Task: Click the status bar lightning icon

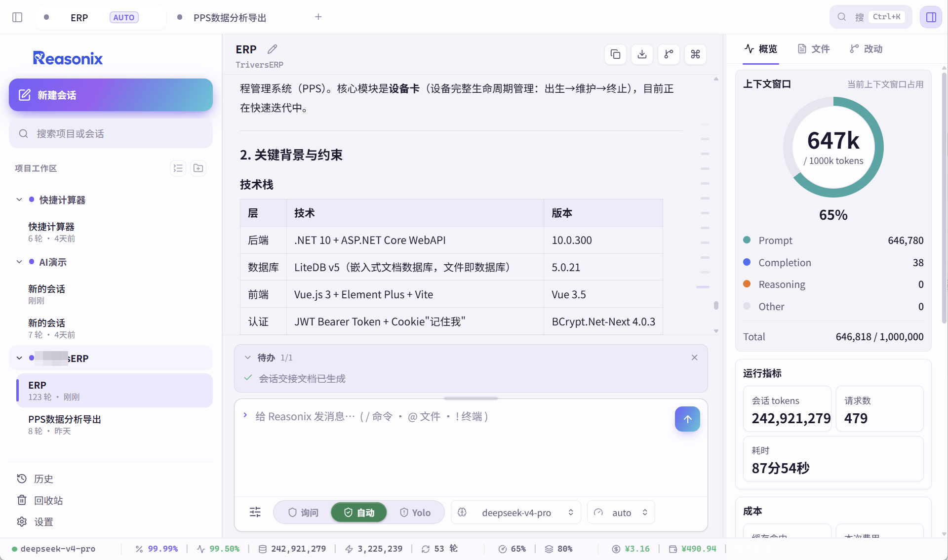Action: pyautogui.click(x=349, y=549)
